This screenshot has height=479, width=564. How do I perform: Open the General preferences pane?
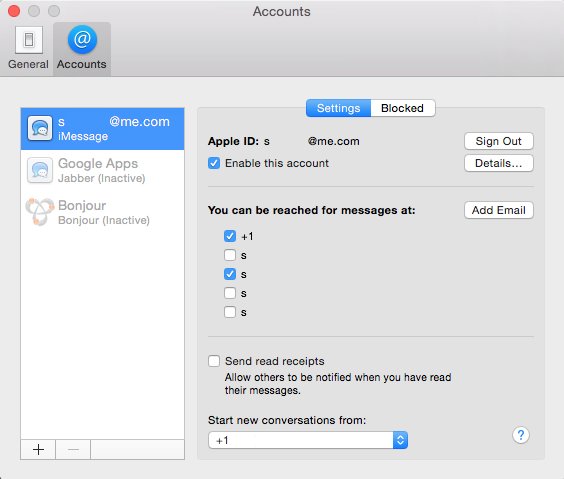pyautogui.click(x=28, y=48)
